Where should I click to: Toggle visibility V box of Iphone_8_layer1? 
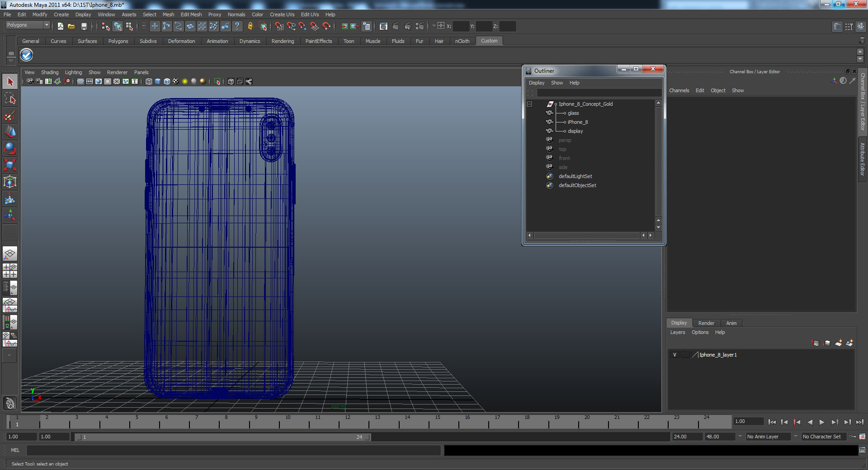675,355
